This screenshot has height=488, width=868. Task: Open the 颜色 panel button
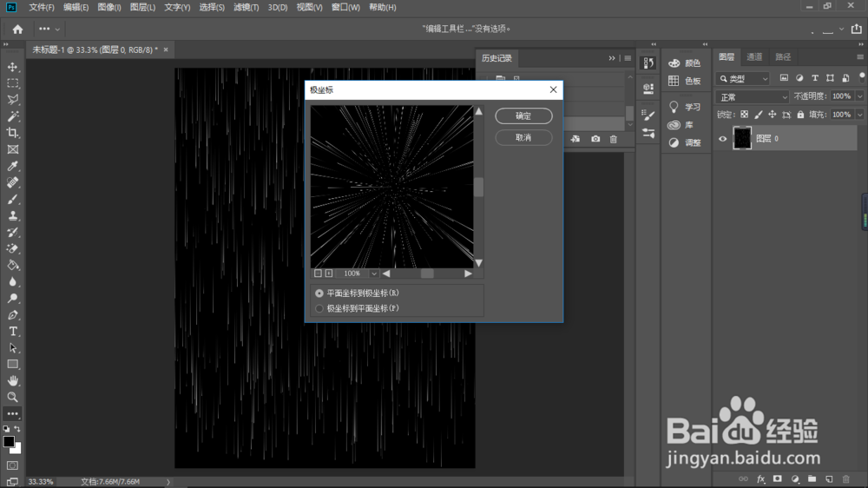[685, 63]
